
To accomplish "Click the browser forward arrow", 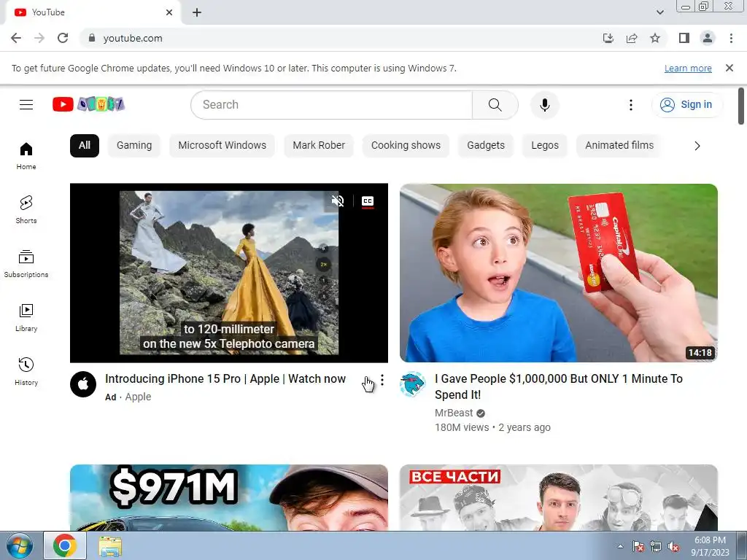I will 39,38.
